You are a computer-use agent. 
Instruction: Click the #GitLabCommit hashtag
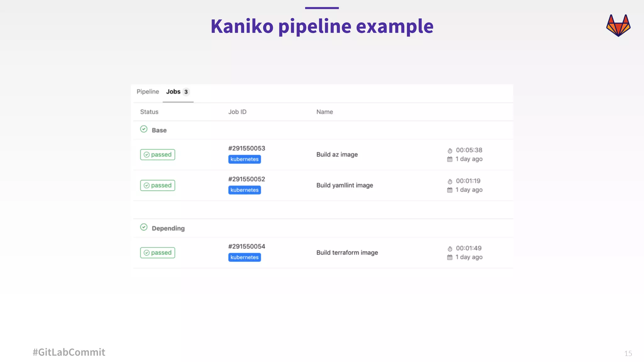pos(69,352)
